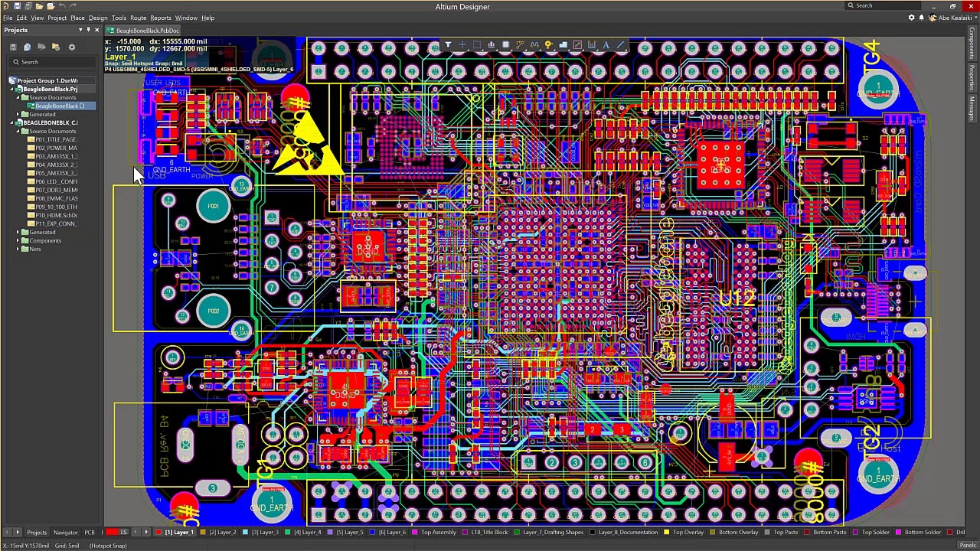Click the select rectangle icon in active bar
Viewport: 980px width, 551px height.
[477, 45]
